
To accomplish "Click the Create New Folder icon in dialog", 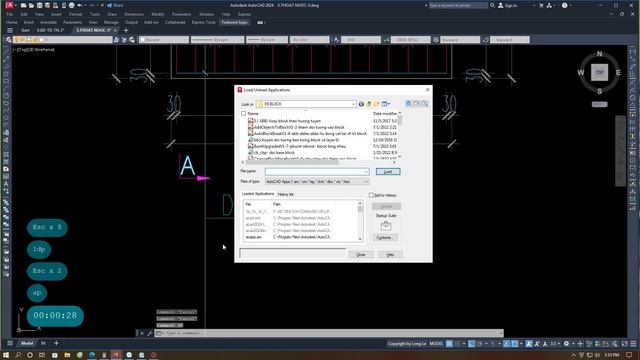I will tap(377, 104).
